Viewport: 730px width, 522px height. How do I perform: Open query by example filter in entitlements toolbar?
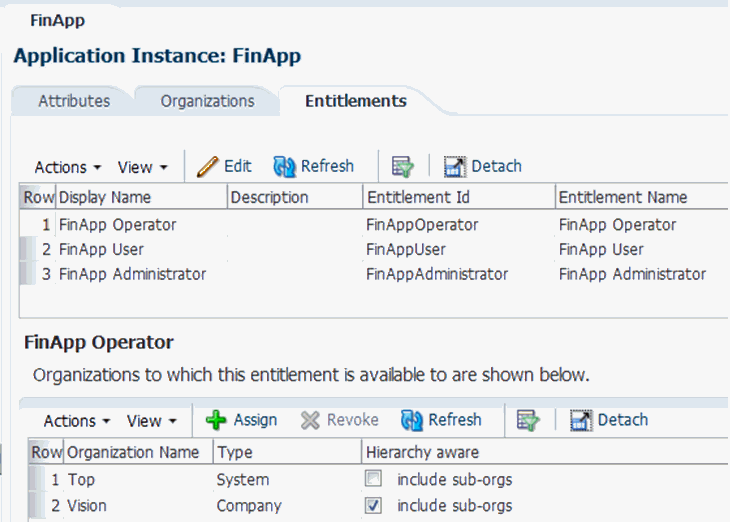pos(403,167)
